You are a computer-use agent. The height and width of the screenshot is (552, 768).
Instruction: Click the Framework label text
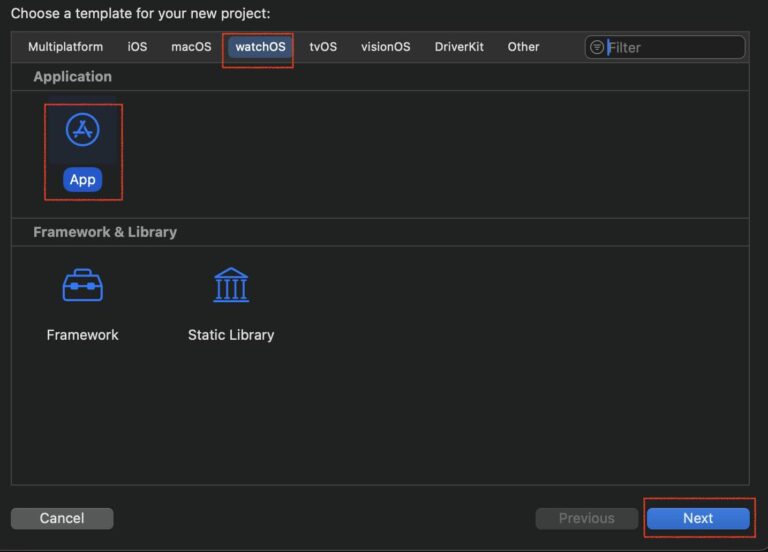coord(82,335)
